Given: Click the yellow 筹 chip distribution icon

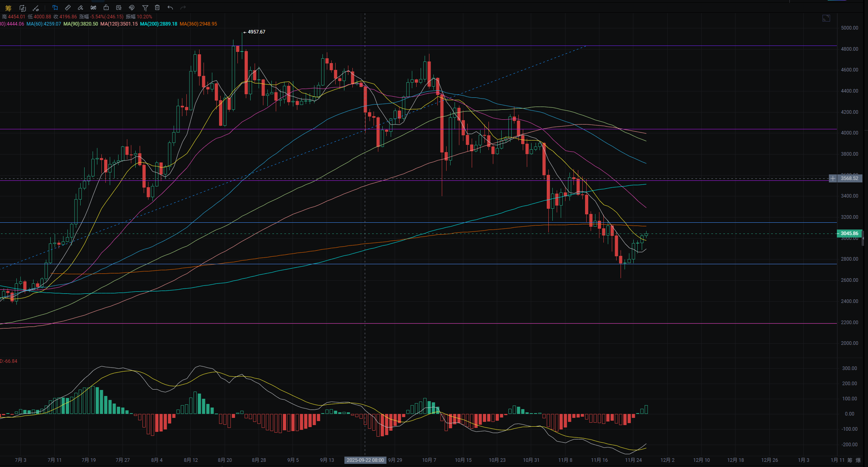Looking at the screenshot, I should point(8,8).
